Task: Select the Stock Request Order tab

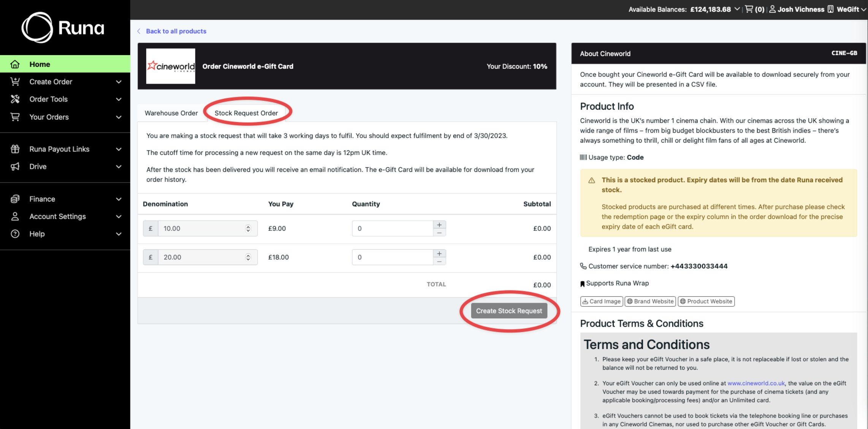Action: 246,113
